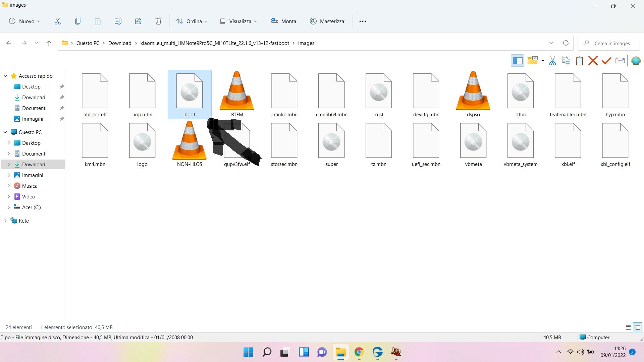Select the xbl_config.elf file
The height and width of the screenshot is (362, 644).
(615, 144)
